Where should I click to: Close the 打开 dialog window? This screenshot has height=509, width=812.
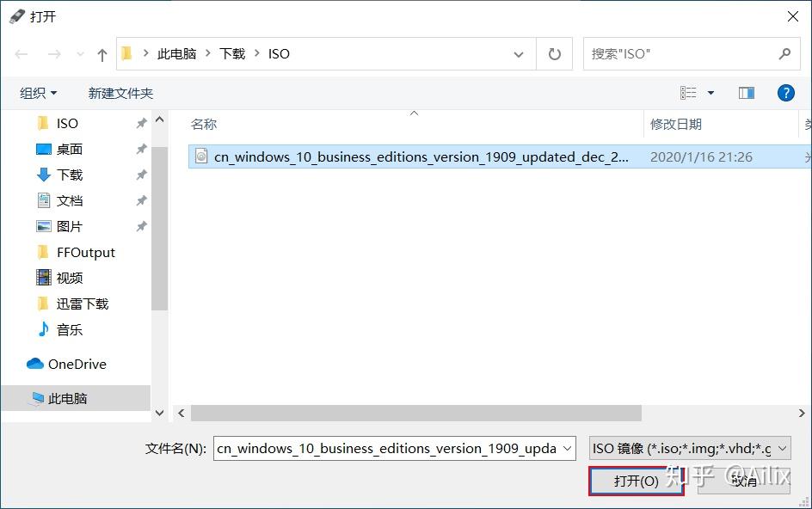click(x=792, y=16)
